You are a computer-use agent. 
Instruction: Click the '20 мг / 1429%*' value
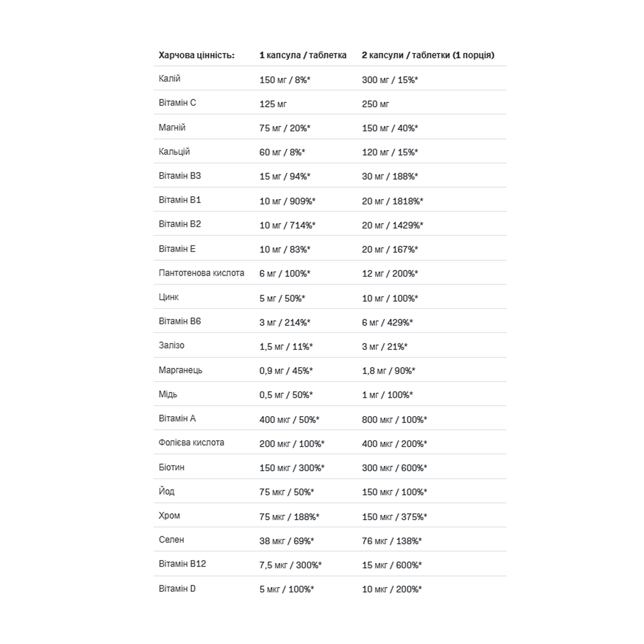392,225
